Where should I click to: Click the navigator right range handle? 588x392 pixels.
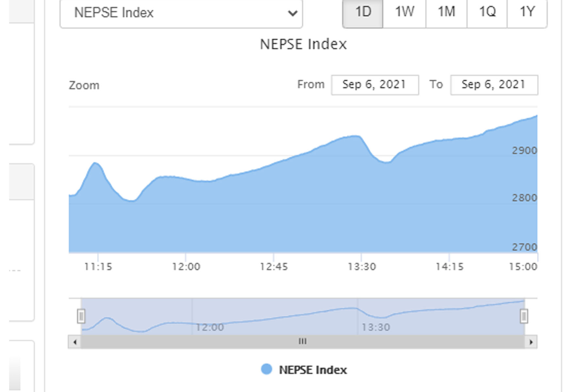click(x=524, y=316)
